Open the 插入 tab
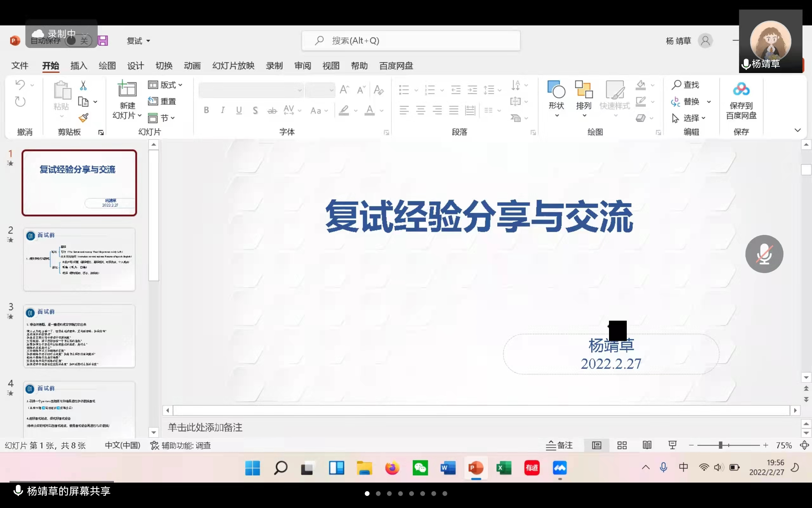This screenshot has width=812, height=508. pyautogui.click(x=79, y=65)
